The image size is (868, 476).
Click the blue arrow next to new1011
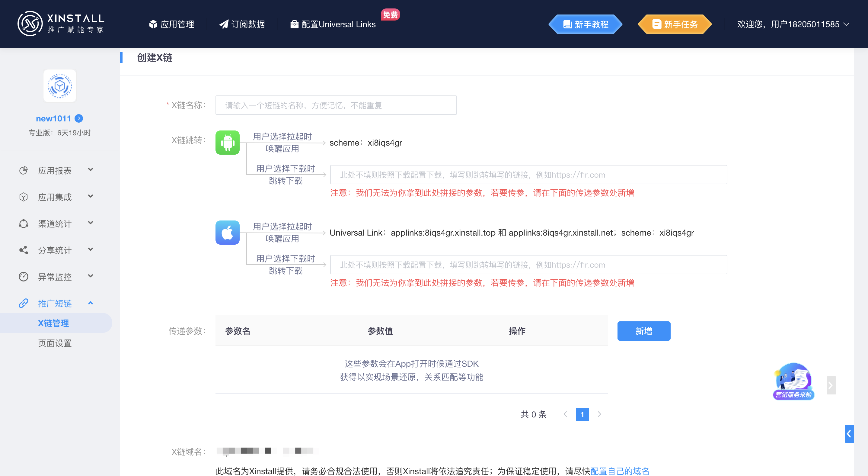coord(79,118)
